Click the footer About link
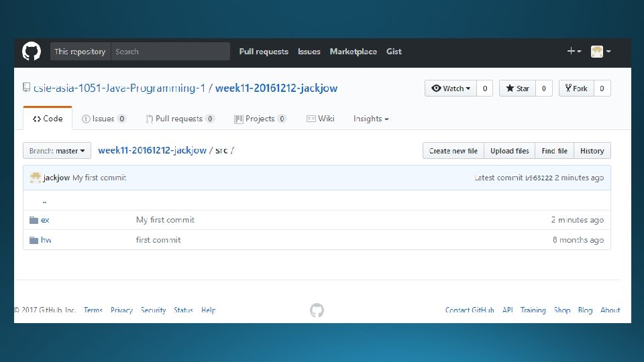 click(x=610, y=310)
